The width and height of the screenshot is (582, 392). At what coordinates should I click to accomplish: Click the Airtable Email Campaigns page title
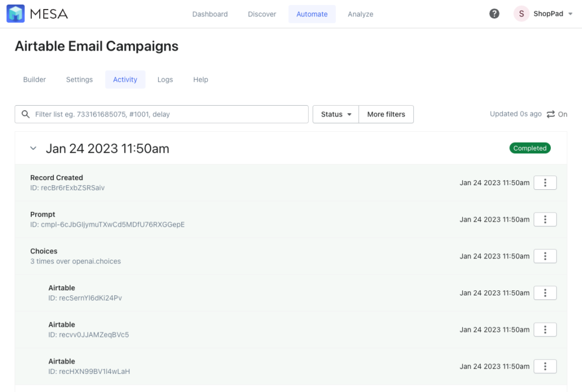(x=97, y=47)
